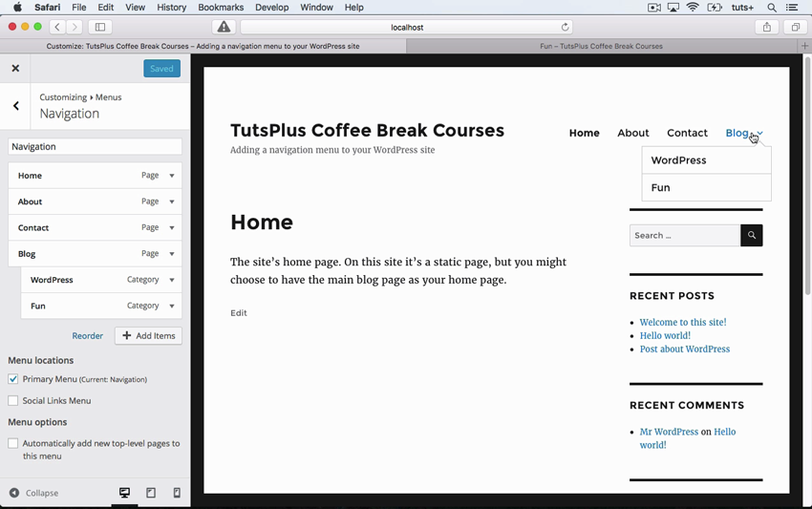Open the About link in site navigation
The height and width of the screenshot is (509, 812).
click(x=632, y=133)
